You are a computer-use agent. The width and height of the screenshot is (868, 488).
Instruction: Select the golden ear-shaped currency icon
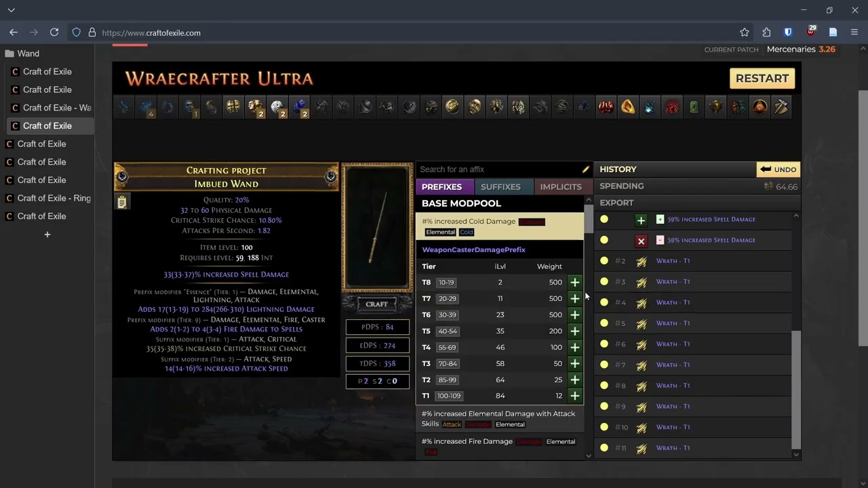point(628,106)
